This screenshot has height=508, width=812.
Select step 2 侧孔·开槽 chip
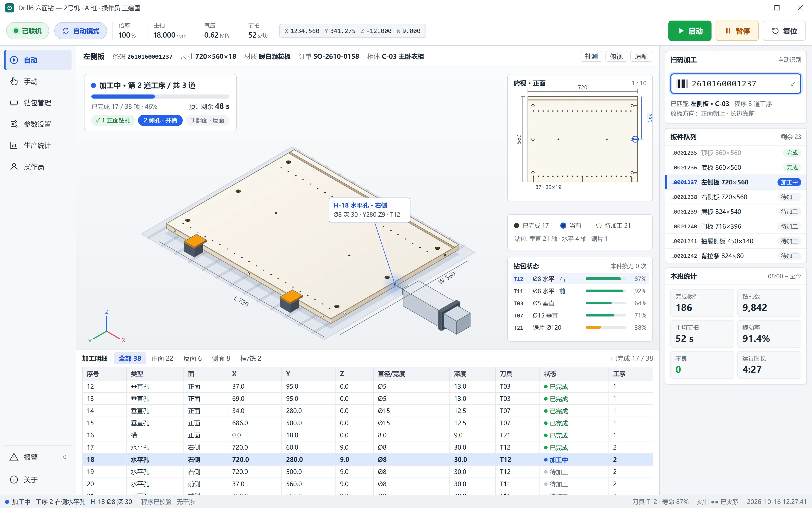[160, 120]
